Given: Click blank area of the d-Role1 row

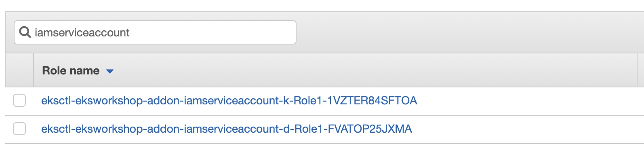Looking at the screenshot, I should pyautogui.click(x=525, y=129).
